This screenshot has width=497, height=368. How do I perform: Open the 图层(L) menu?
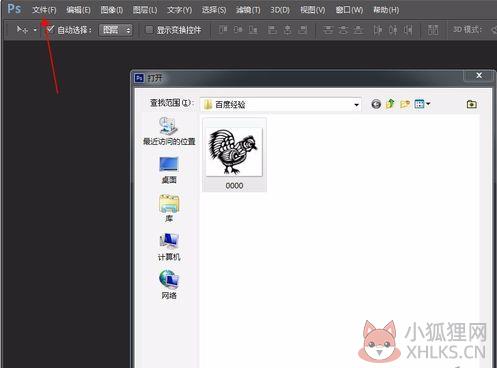tap(145, 10)
